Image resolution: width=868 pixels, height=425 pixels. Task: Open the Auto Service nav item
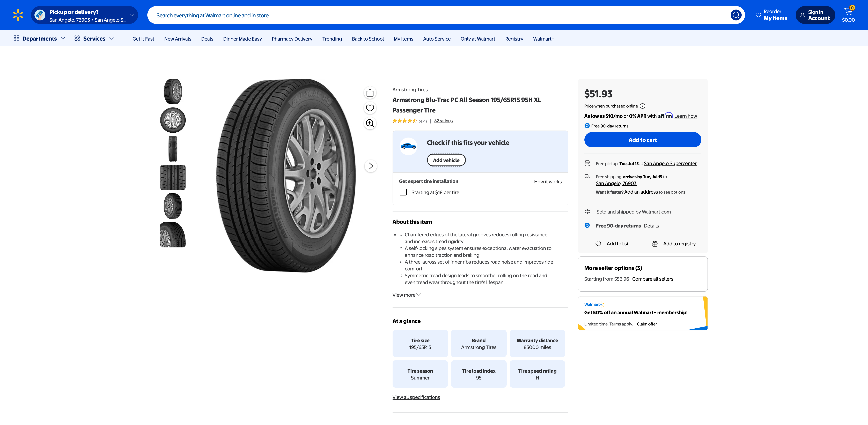pyautogui.click(x=437, y=39)
